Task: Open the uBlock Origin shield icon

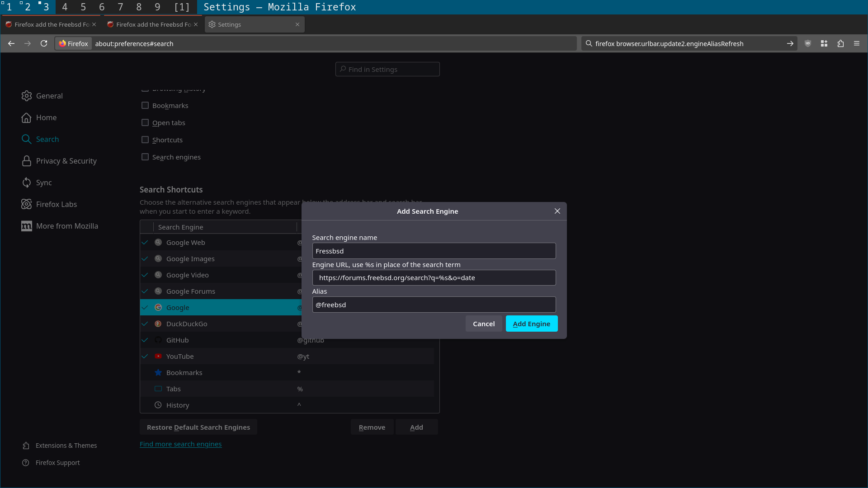Action: (808, 43)
